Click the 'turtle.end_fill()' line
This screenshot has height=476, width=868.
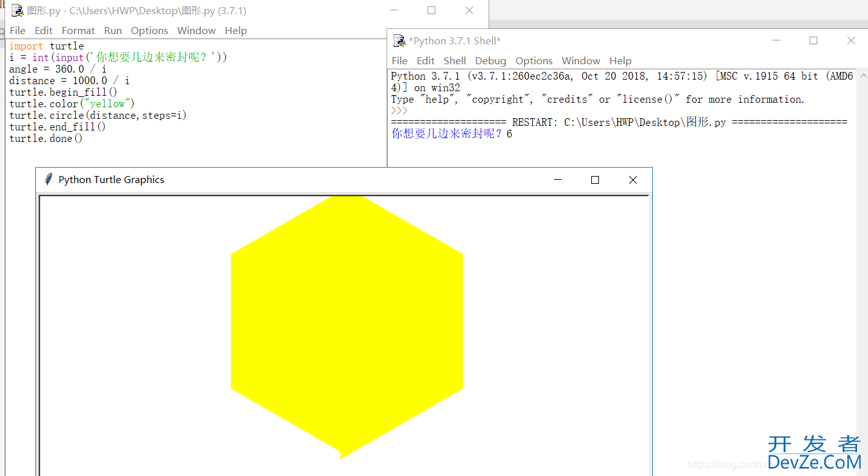click(x=58, y=127)
